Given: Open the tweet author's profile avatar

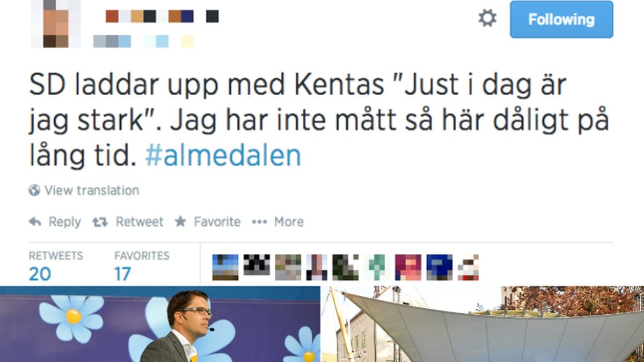Looking at the screenshot, I should pos(56,24).
